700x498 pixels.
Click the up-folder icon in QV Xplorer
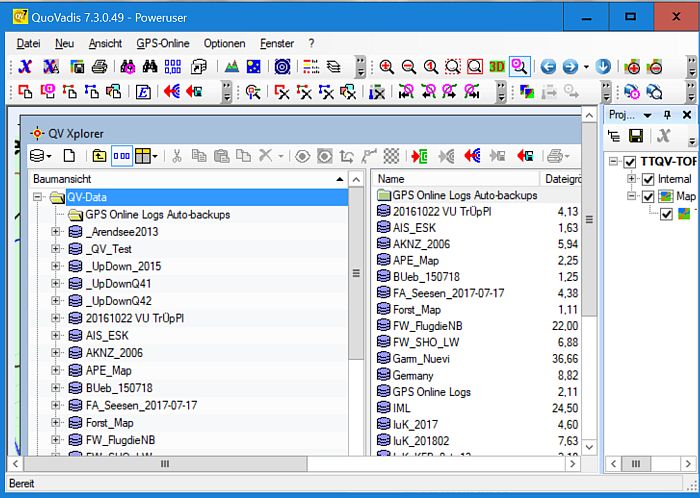click(x=99, y=156)
